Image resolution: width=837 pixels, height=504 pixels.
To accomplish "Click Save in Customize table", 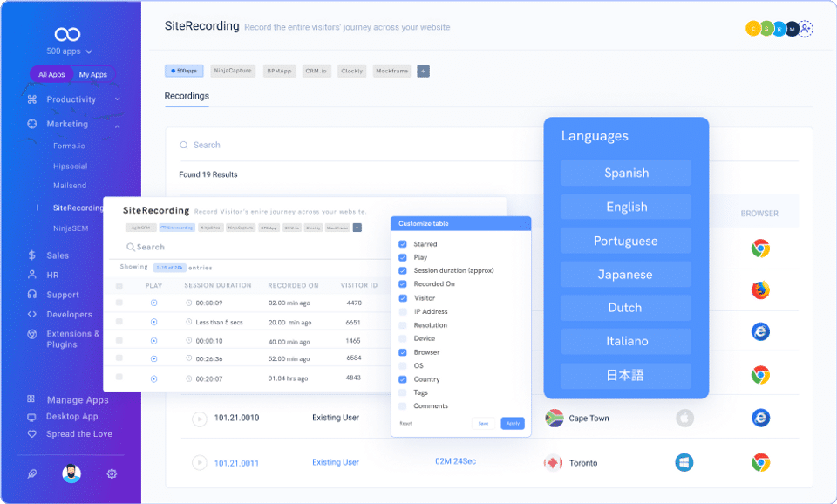I will 483,424.
